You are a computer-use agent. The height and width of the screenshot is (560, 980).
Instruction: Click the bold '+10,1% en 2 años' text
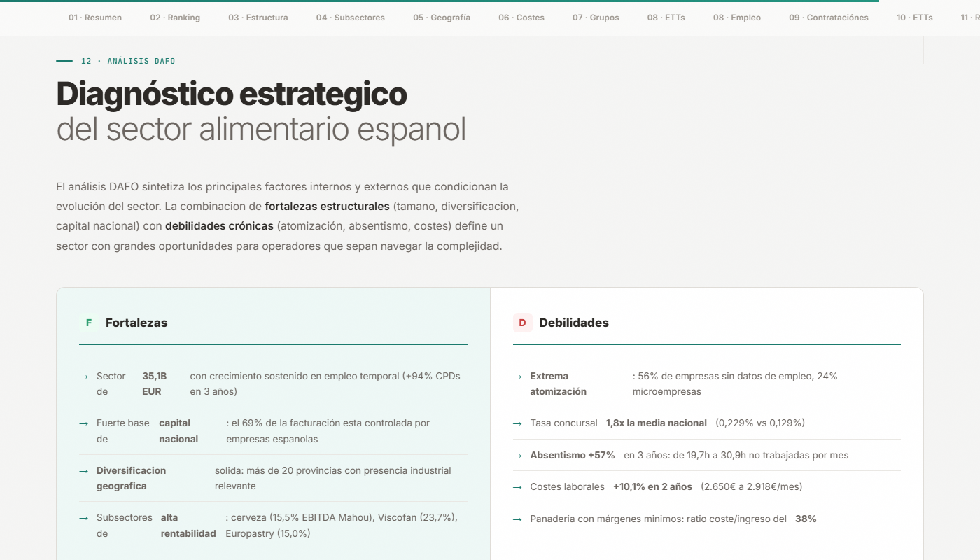(652, 487)
